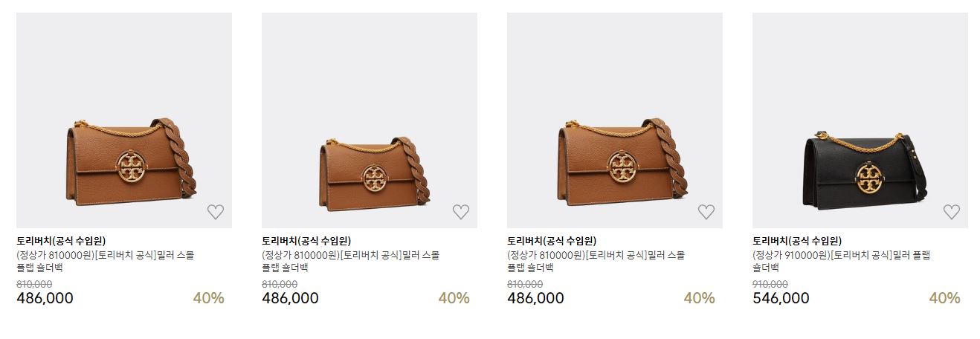
Task: Open the smaller brown bag image in second card
Action: [x=370, y=120]
